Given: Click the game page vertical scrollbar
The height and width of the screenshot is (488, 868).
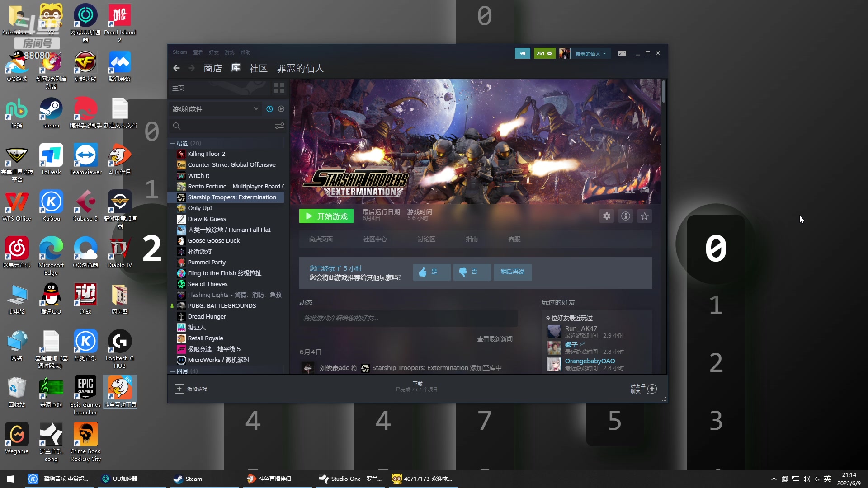Looking at the screenshot, I should 663,92.
